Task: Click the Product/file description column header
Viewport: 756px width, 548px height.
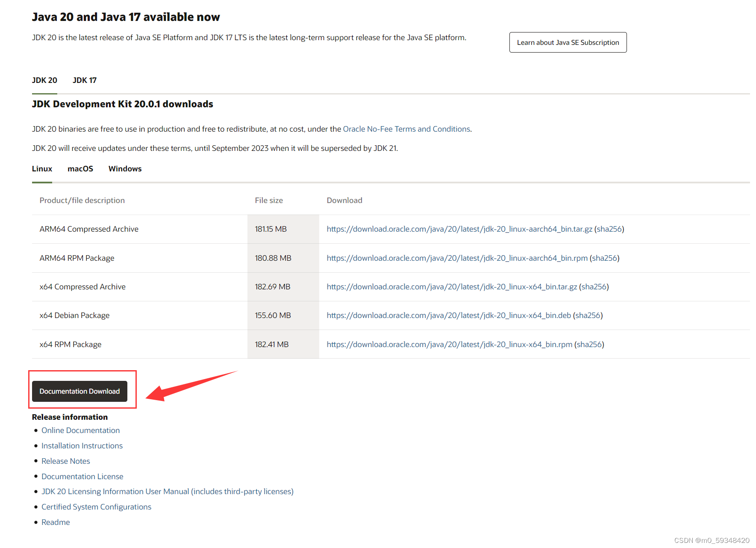Action: pos(82,200)
